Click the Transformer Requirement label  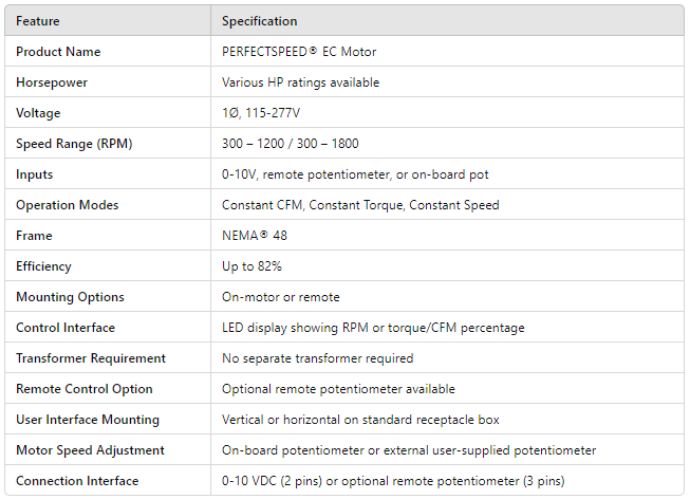coord(91,358)
